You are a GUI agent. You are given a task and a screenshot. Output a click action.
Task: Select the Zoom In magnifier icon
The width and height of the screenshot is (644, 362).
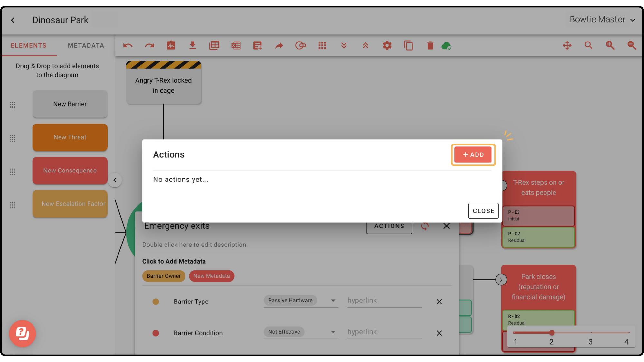(610, 45)
